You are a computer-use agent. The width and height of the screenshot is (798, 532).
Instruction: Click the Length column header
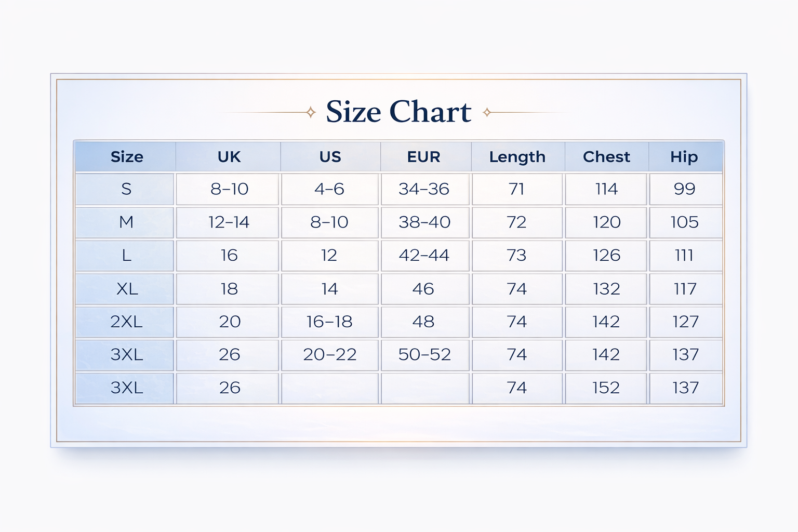(517, 157)
